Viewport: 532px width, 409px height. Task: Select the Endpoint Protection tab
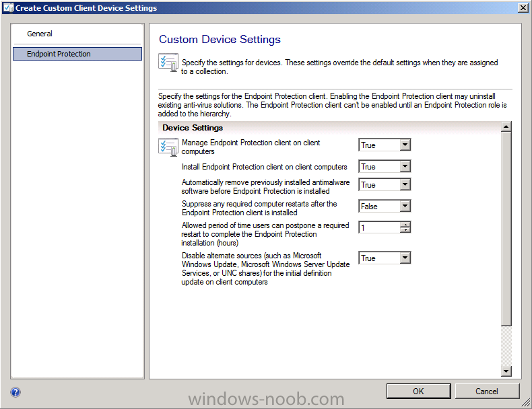point(77,54)
